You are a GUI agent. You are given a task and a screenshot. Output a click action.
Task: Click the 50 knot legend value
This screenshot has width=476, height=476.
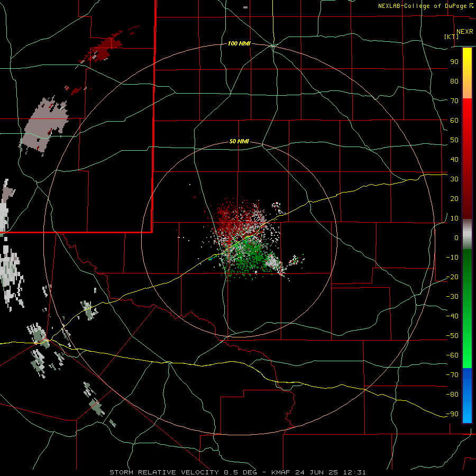click(x=454, y=140)
